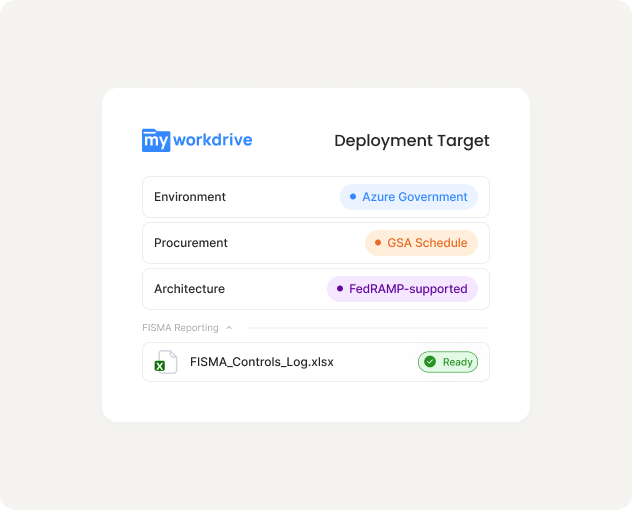Viewport: 632px width, 510px height.
Task: Click the Deployment Target heading
Action: (411, 141)
